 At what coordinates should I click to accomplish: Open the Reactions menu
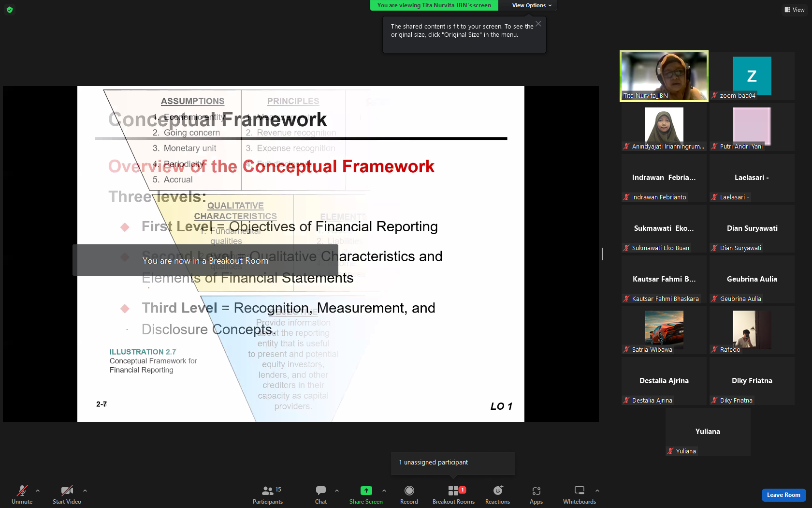tap(497, 494)
